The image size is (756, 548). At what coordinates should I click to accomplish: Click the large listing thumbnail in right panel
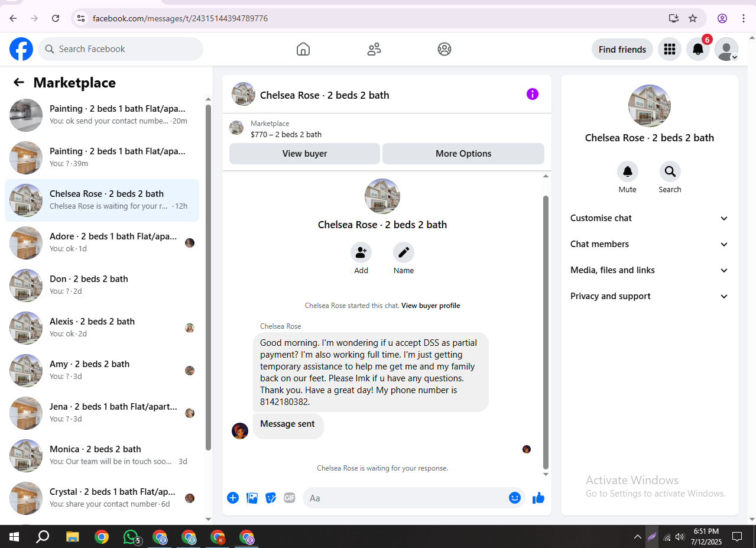point(649,106)
